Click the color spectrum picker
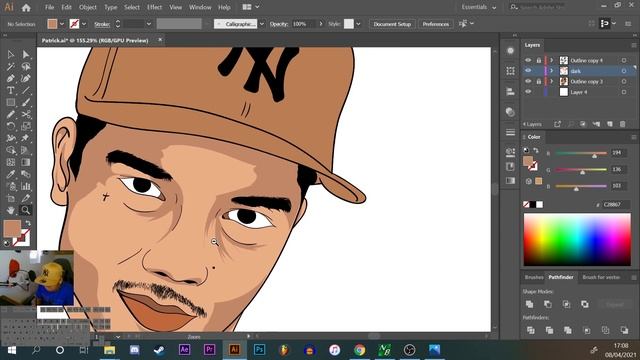Viewport: 640px width, 360px height. click(x=577, y=239)
